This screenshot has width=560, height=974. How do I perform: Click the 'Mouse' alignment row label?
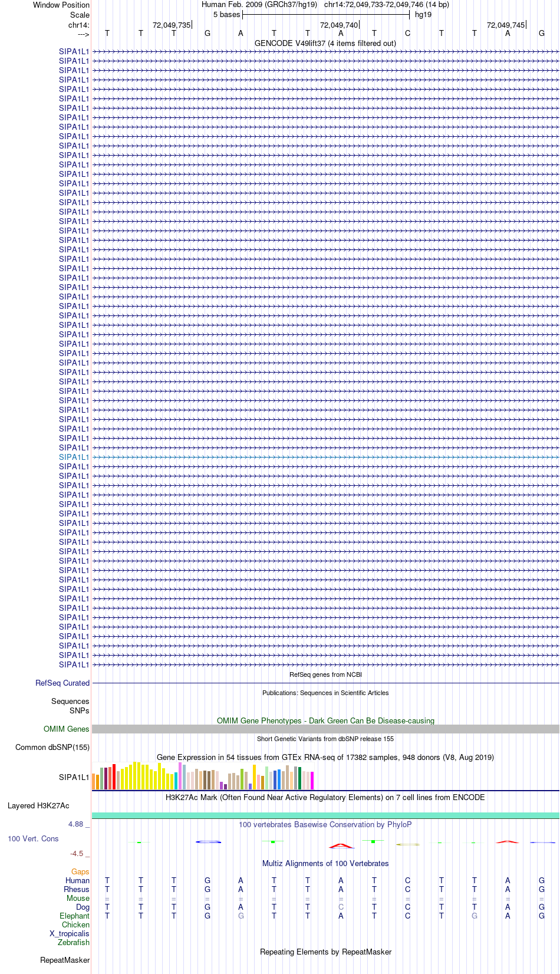coord(78,899)
